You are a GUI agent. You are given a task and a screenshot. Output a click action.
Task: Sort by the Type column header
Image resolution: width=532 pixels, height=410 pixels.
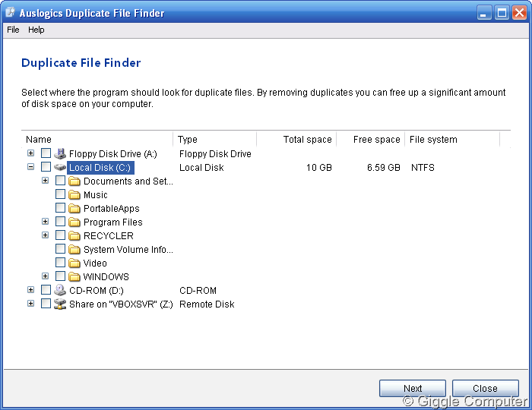(215, 139)
